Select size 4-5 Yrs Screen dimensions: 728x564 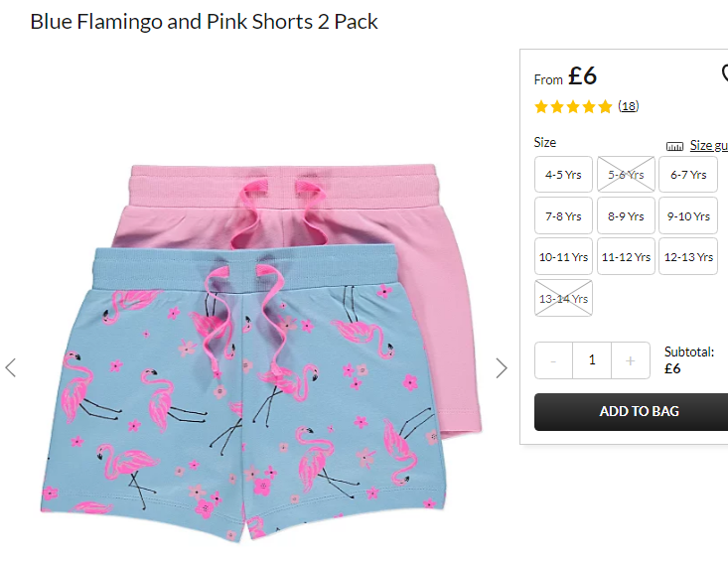pyautogui.click(x=563, y=175)
